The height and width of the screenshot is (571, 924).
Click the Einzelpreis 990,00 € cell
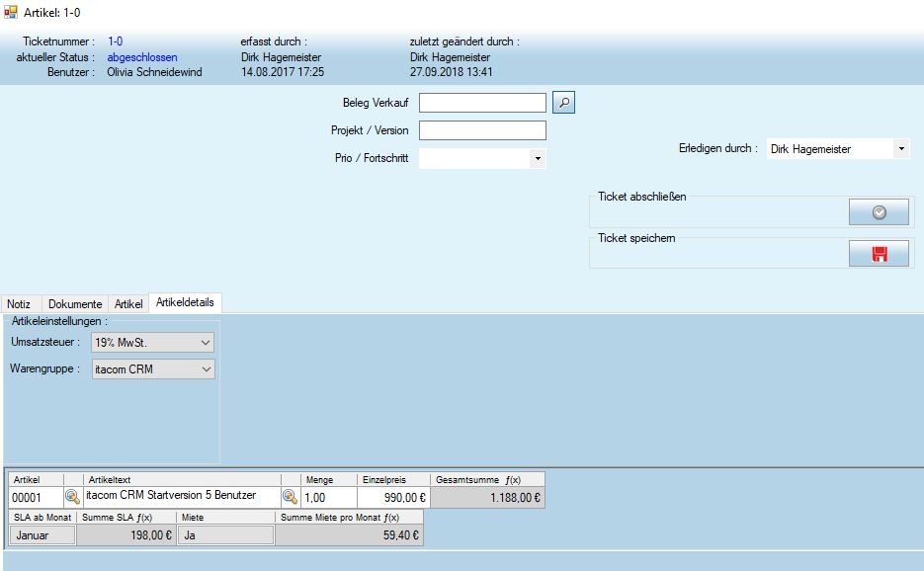[x=393, y=497]
